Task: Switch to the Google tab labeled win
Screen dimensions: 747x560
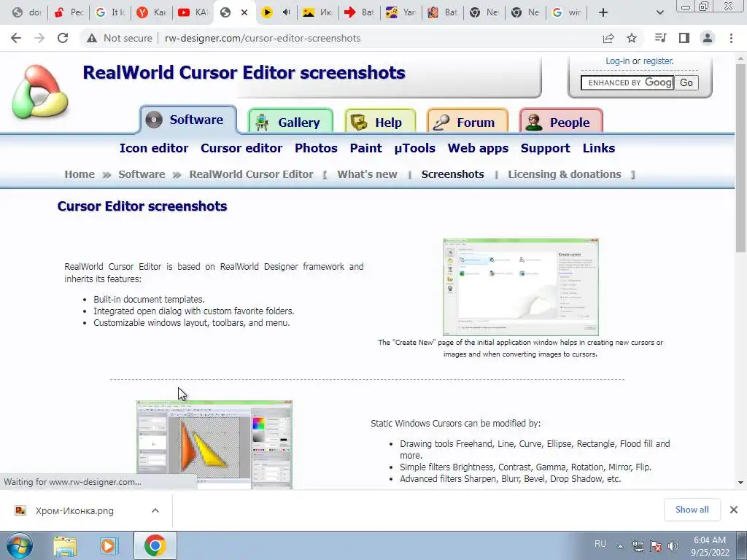Action: pos(567,12)
